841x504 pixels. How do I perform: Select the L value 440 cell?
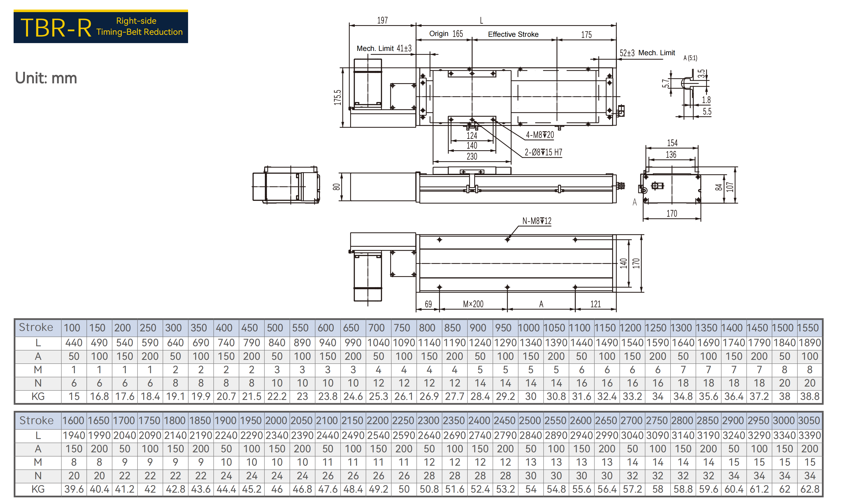click(x=74, y=343)
